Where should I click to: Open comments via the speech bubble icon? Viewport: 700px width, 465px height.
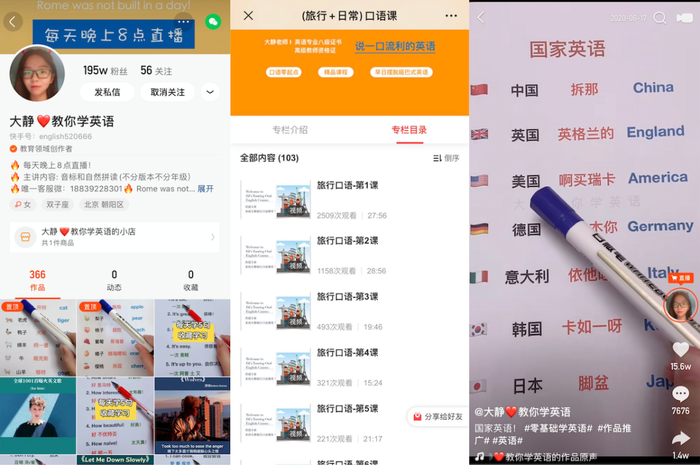tap(680, 394)
